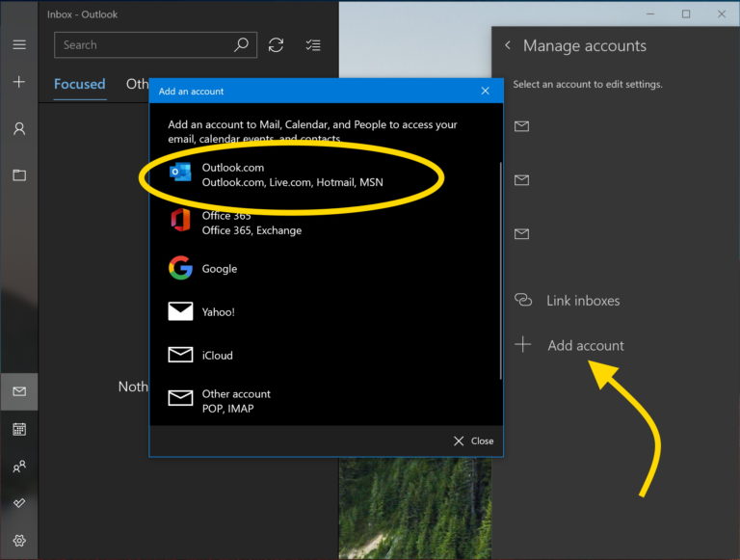Click the Yahoo! envelope icon
The width and height of the screenshot is (740, 560).
tap(180, 311)
